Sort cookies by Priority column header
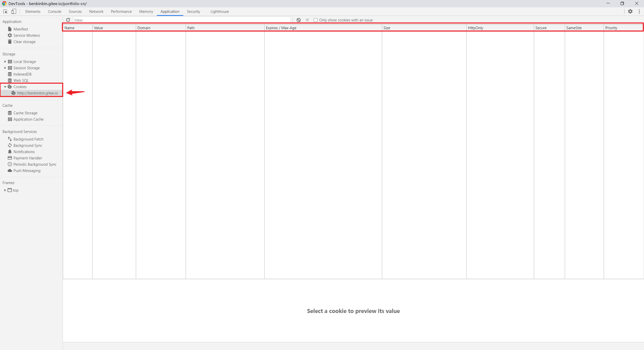Screen dimensions: 644x350 point(623,28)
